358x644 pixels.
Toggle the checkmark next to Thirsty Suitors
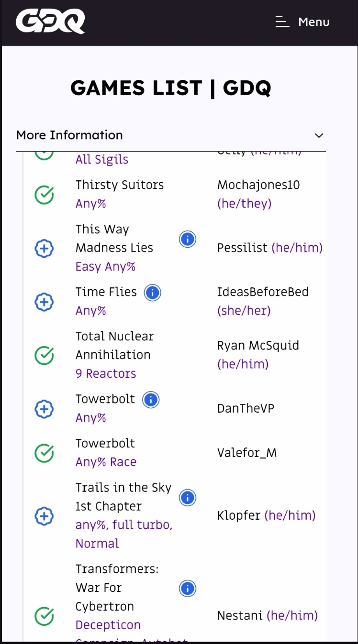44,195
